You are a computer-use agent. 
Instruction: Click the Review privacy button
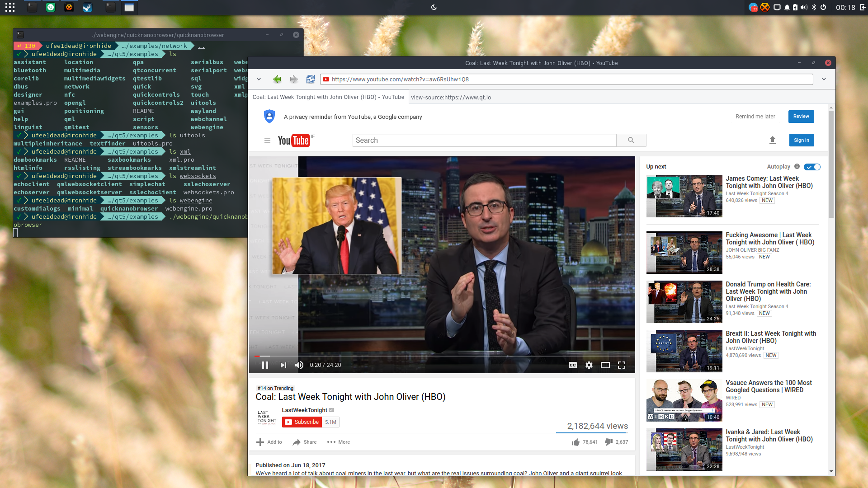tap(801, 116)
